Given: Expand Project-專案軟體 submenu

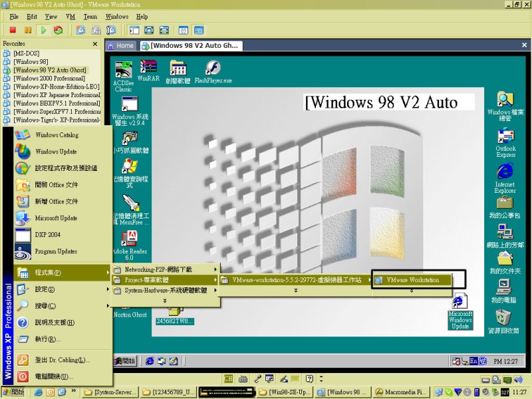Looking at the screenshot, I should pos(166,280).
